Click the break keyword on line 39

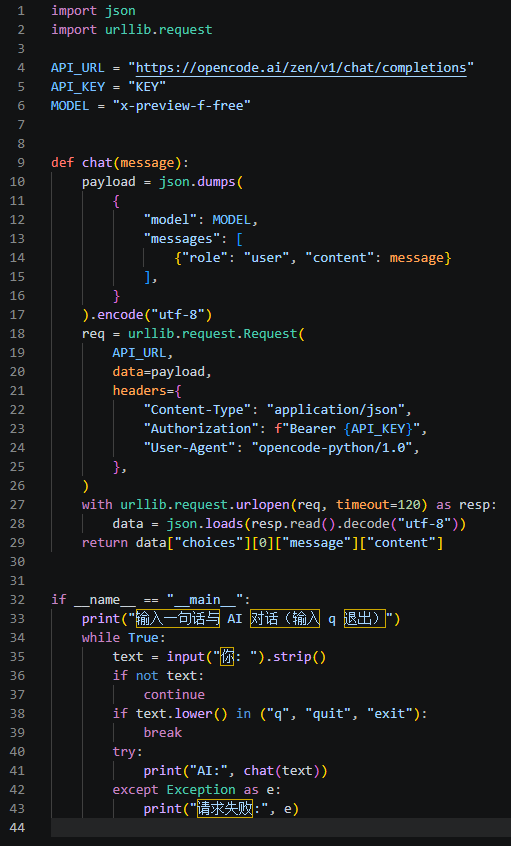pos(162,732)
